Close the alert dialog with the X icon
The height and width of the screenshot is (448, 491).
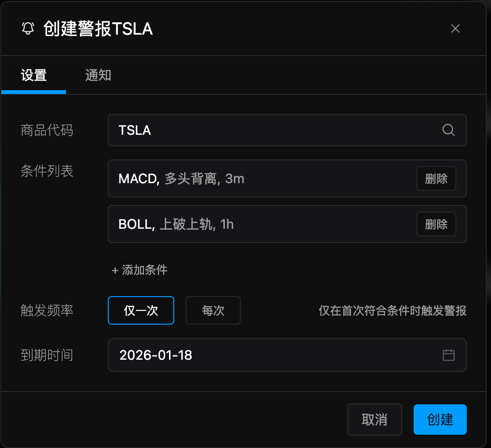click(x=455, y=28)
